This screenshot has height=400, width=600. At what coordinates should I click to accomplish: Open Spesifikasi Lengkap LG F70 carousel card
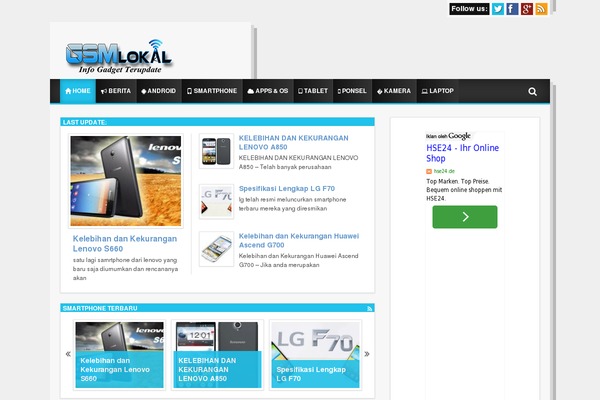point(315,355)
